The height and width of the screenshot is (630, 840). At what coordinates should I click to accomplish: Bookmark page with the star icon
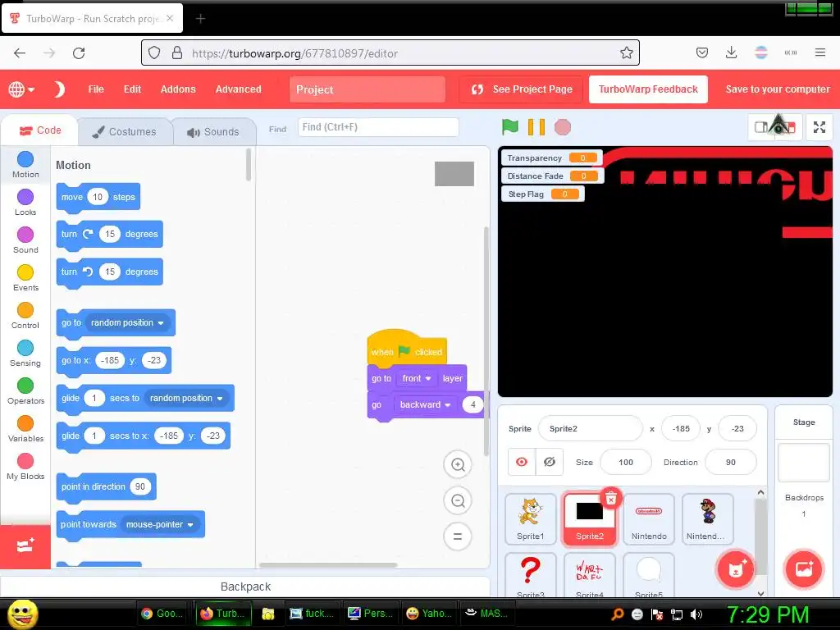(626, 52)
